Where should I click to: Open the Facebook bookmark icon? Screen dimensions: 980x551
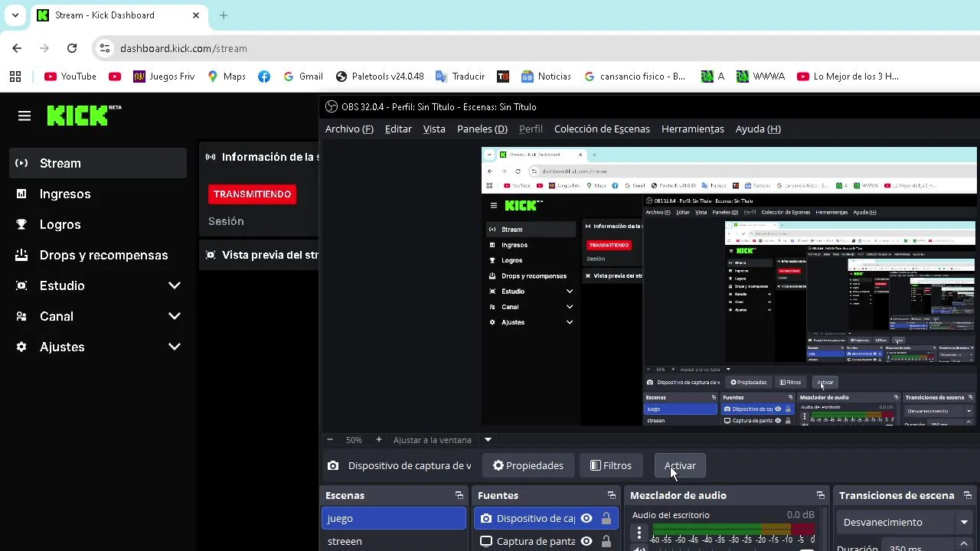(264, 77)
